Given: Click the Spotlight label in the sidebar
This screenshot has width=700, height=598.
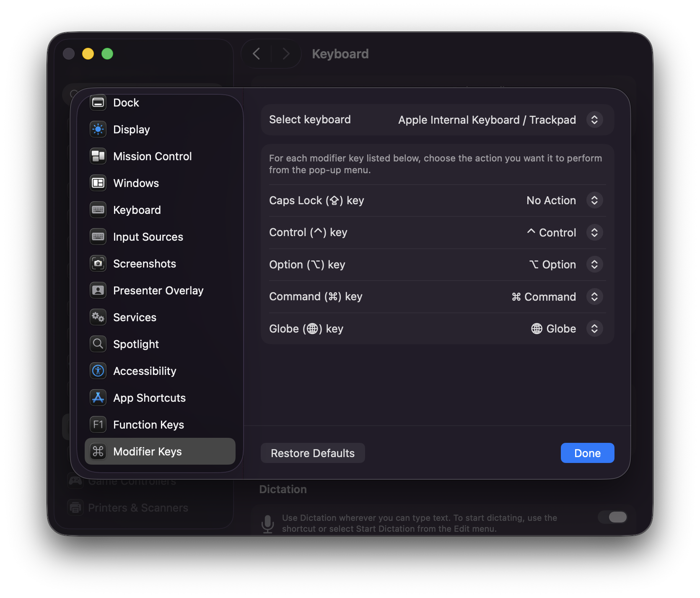Looking at the screenshot, I should [x=136, y=344].
